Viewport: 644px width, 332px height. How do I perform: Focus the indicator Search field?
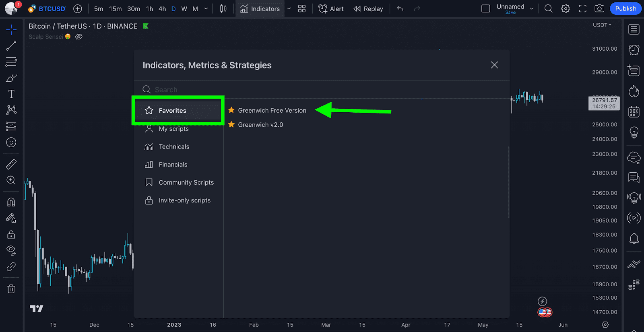click(322, 89)
